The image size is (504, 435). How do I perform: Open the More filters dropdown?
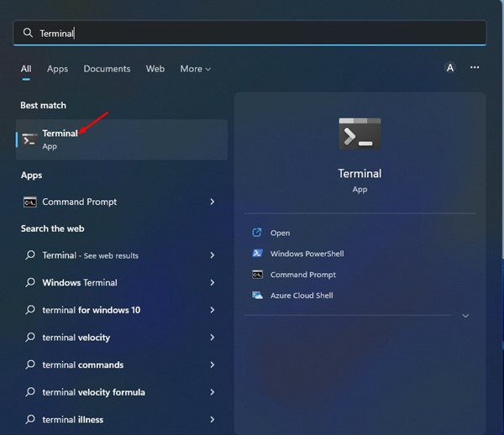[x=196, y=69]
